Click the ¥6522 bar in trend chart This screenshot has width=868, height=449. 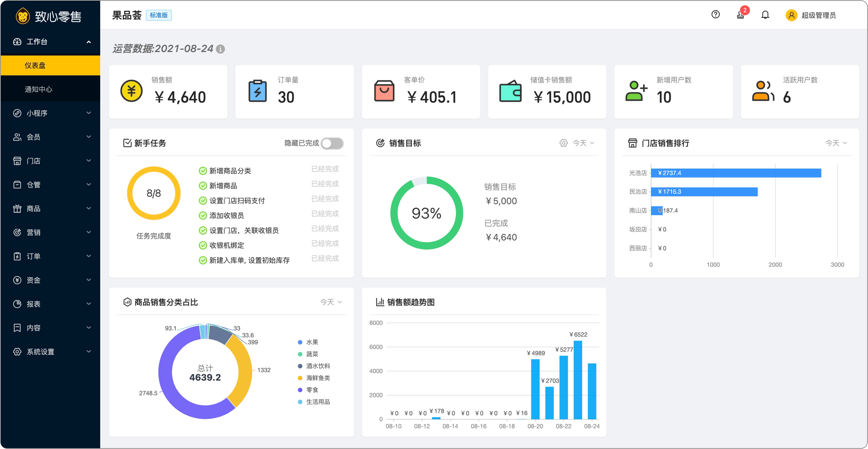point(578,380)
